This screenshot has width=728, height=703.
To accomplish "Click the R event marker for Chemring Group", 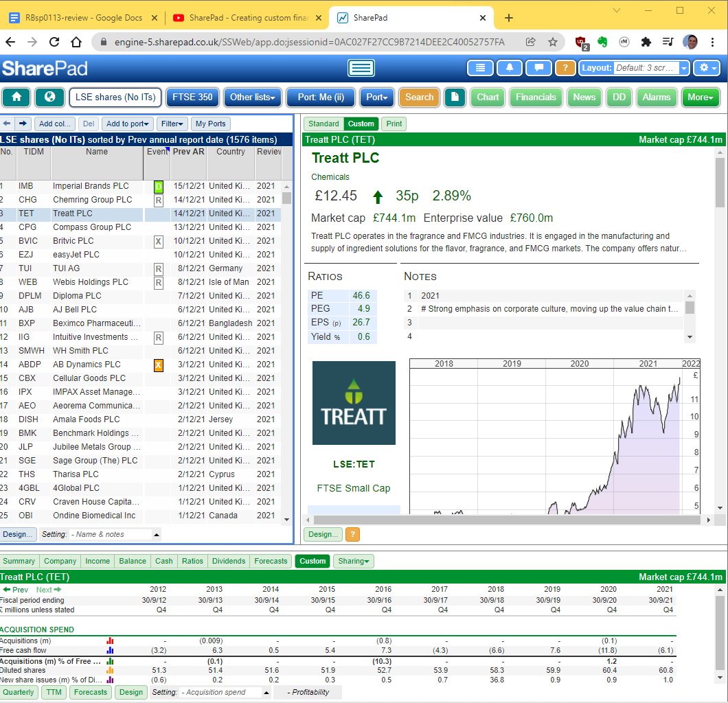I will coord(159,200).
